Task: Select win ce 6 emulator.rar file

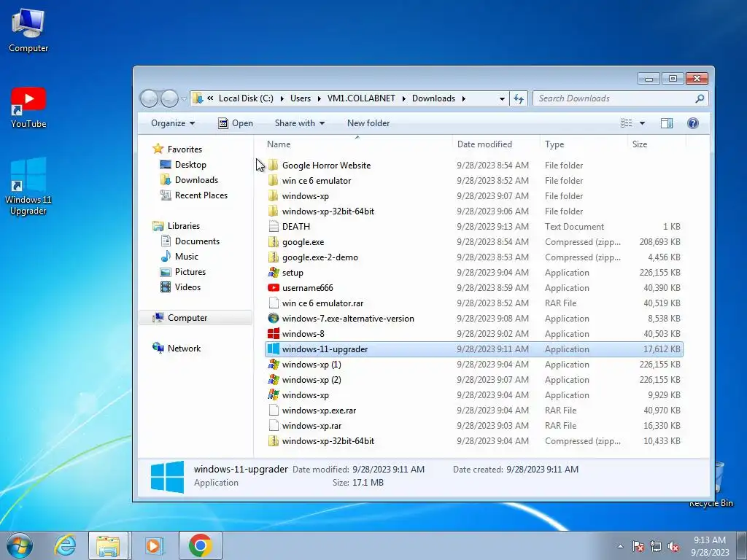Action: pyautogui.click(x=474, y=303)
